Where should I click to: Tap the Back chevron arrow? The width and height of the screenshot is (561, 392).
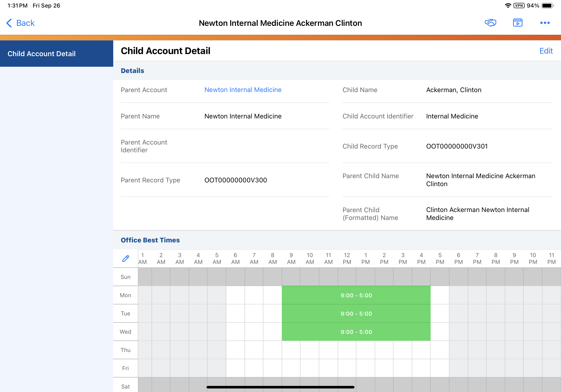click(x=9, y=23)
